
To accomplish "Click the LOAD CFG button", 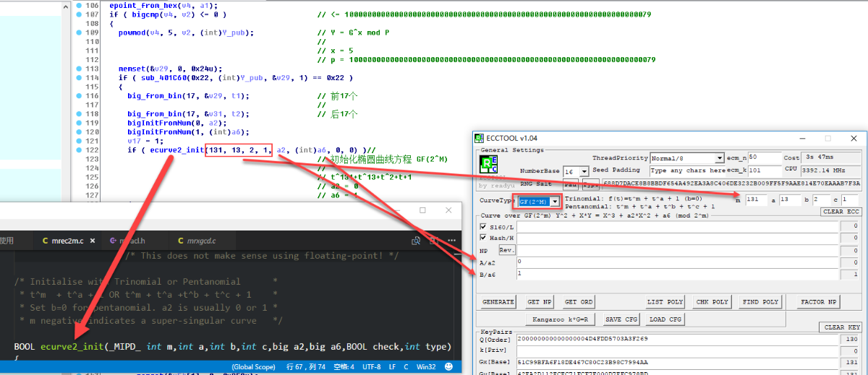I will point(666,319).
